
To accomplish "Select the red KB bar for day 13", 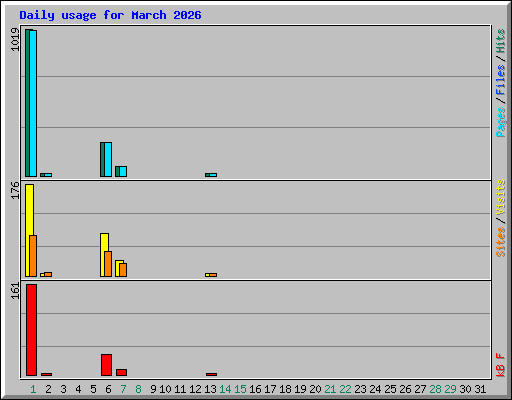I will tap(212, 374).
